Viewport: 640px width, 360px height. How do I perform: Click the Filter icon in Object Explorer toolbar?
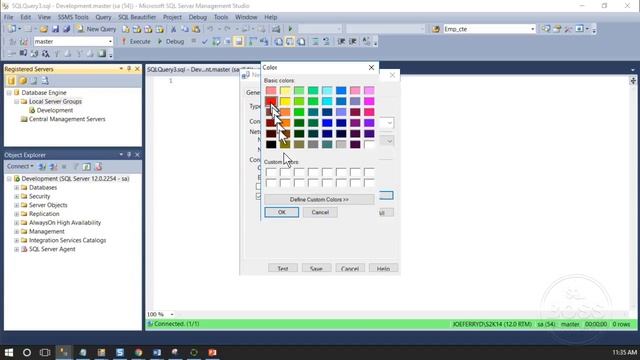click(76, 167)
